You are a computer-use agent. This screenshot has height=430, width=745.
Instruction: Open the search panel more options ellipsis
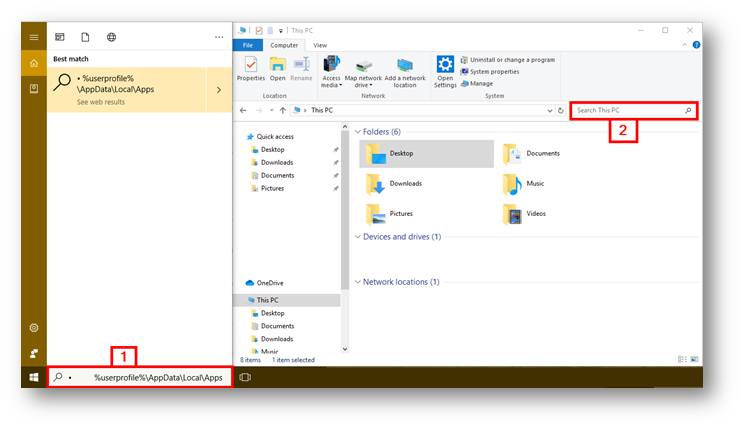[x=219, y=37]
